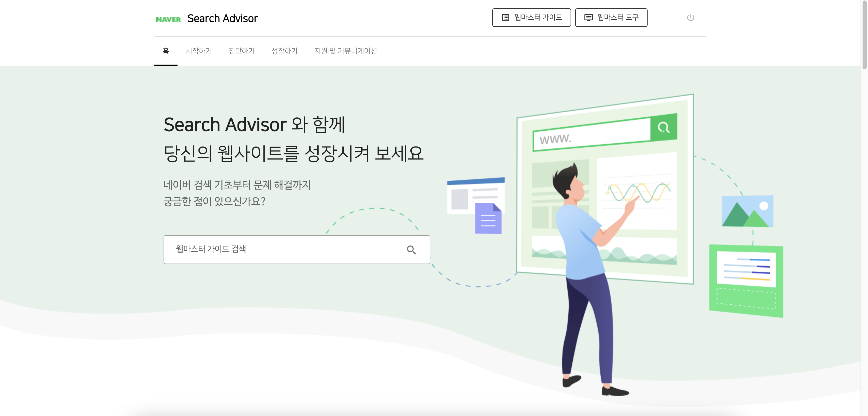The height and width of the screenshot is (416, 868).
Task: Click the NAVER logo
Action: tap(168, 19)
